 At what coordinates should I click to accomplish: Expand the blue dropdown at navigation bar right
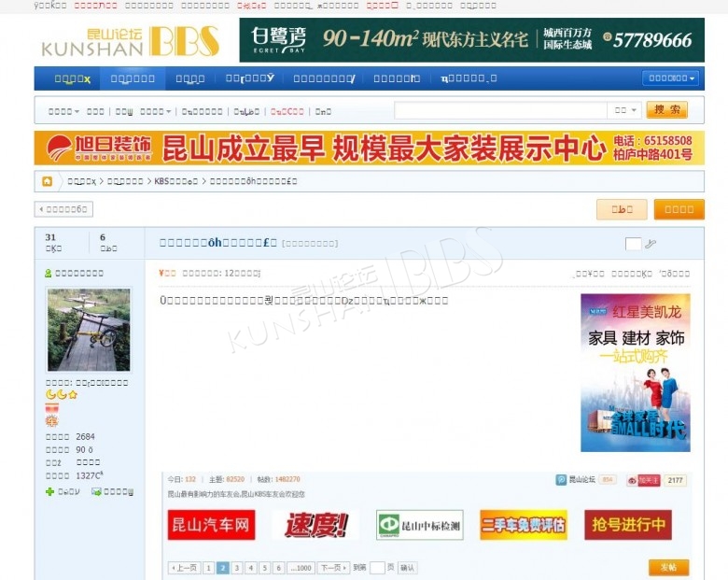pyautogui.click(x=669, y=78)
